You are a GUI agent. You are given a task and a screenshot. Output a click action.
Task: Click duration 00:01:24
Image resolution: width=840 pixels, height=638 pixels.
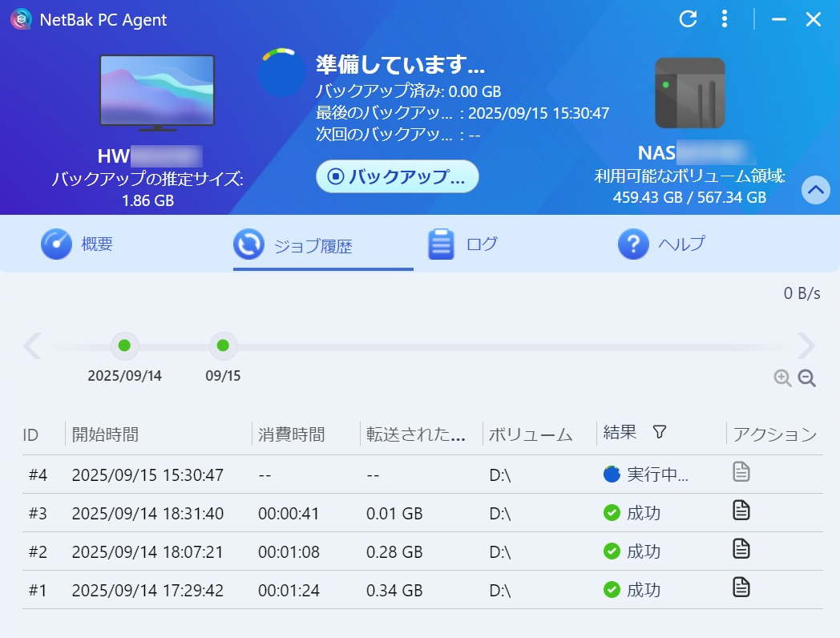[289, 591]
